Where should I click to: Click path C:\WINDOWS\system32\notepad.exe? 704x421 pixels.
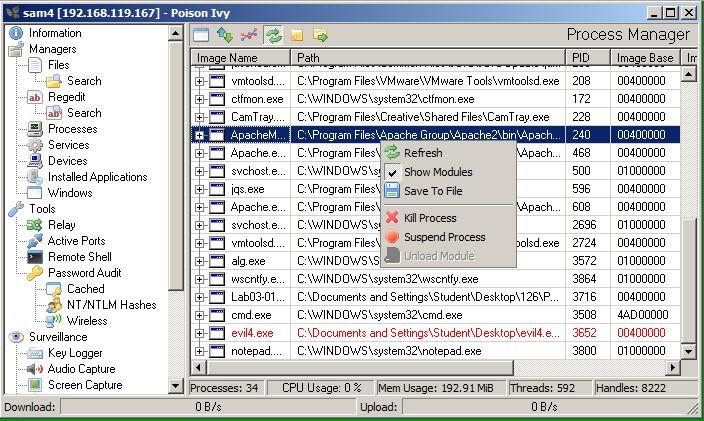click(389, 351)
